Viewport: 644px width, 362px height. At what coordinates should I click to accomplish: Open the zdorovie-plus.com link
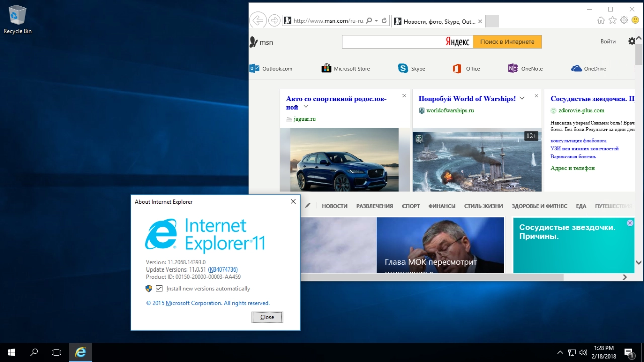(581, 110)
